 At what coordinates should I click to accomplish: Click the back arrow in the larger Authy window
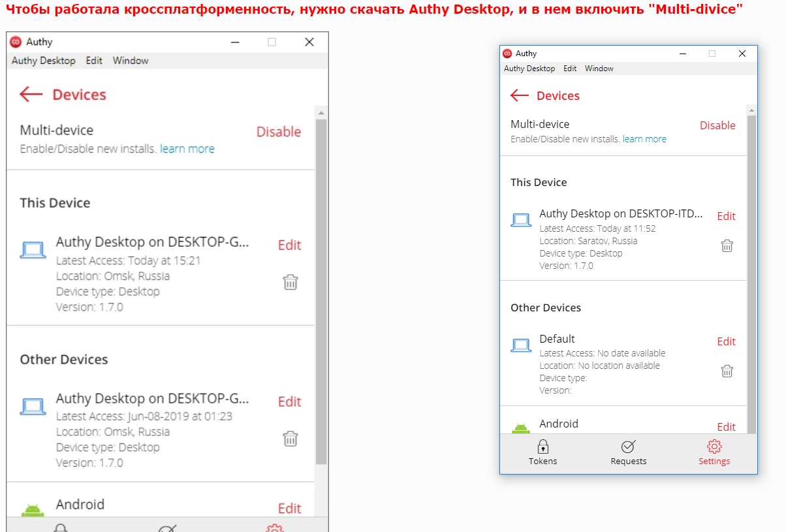pos(31,95)
